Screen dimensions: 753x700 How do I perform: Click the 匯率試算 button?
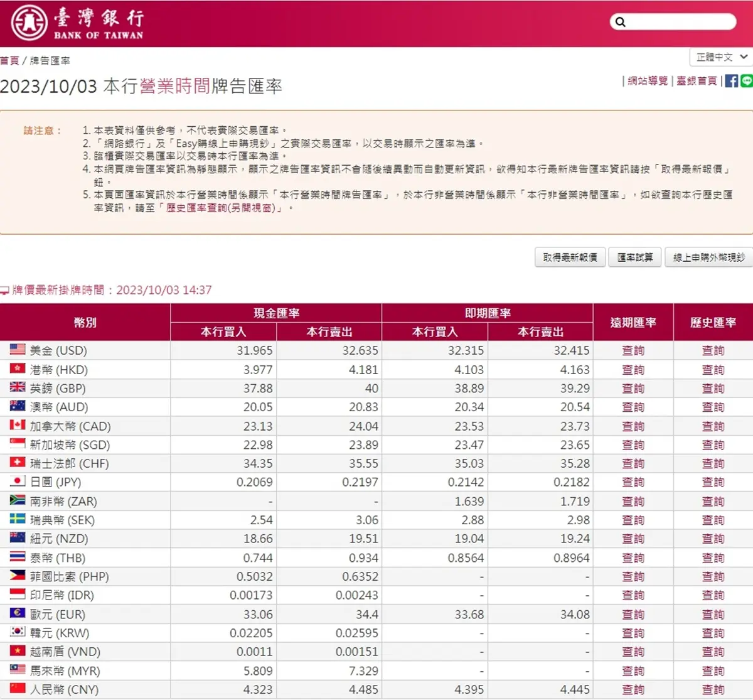[635, 257]
